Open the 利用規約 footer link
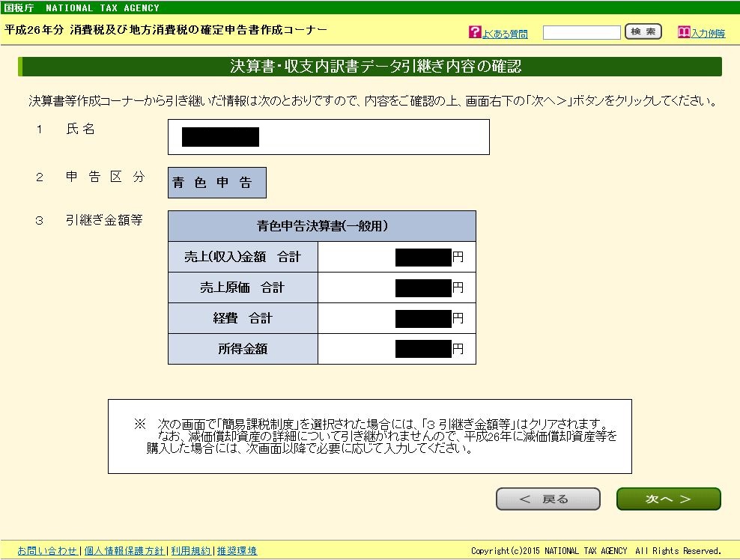Viewport: 740px width, 560px height. [x=191, y=550]
